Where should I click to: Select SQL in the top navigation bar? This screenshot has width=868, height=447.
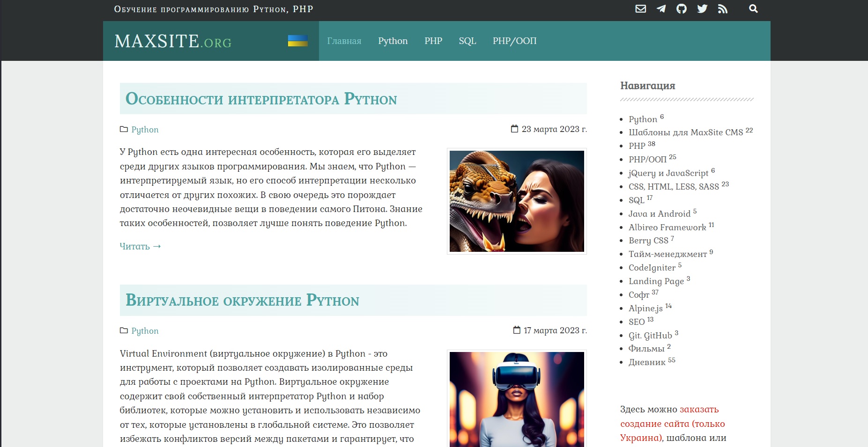coord(467,41)
